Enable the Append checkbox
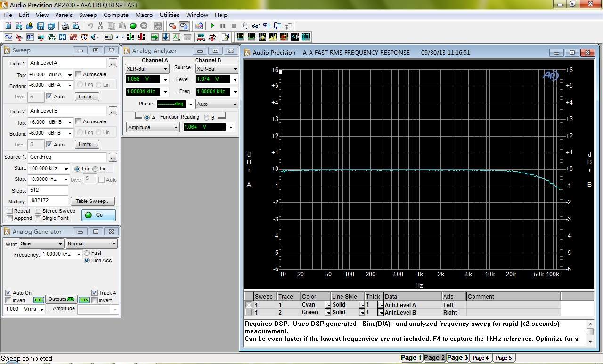This screenshot has height=364, width=603. tap(9, 218)
